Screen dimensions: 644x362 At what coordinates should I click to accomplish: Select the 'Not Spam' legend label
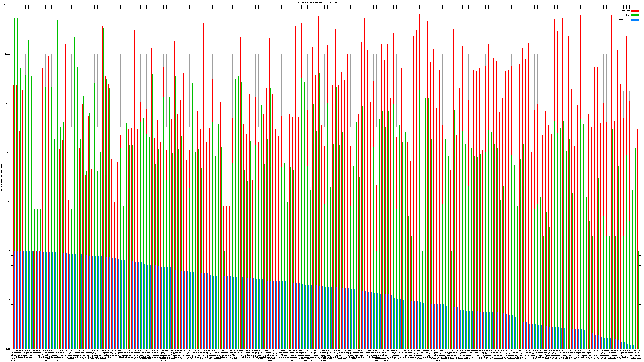(x=626, y=11)
